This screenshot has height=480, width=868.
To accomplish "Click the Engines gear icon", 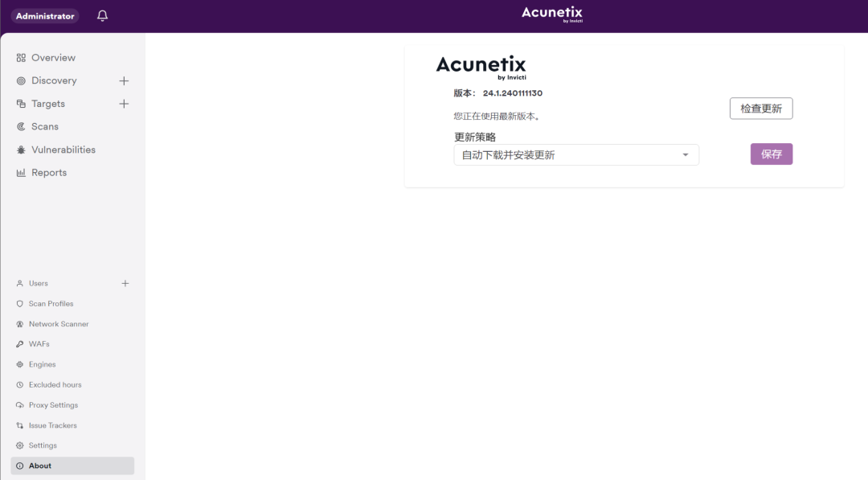I will click(20, 364).
